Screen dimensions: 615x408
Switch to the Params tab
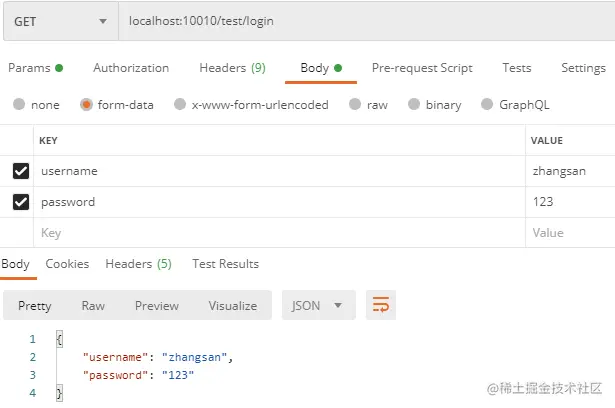[35, 68]
